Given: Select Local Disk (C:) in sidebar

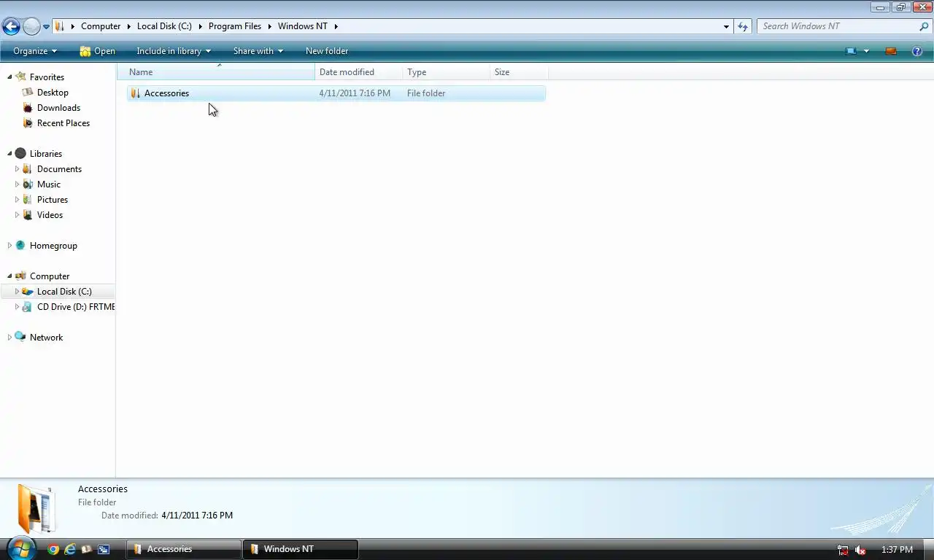Looking at the screenshot, I should point(64,292).
